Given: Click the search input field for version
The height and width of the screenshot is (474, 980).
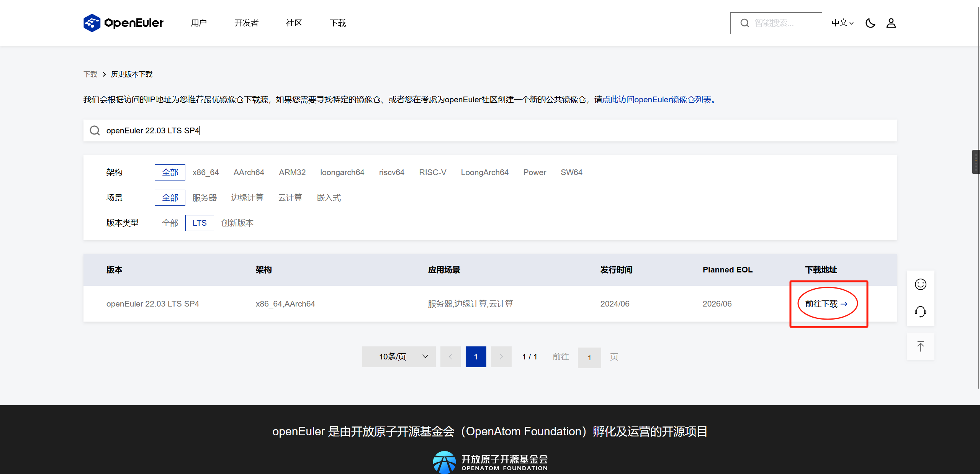Looking at the screenshot, I should point(489,130).
